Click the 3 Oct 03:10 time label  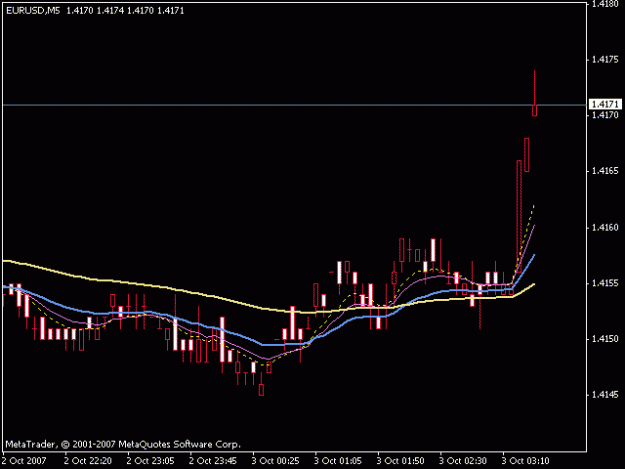pos(526,461)
